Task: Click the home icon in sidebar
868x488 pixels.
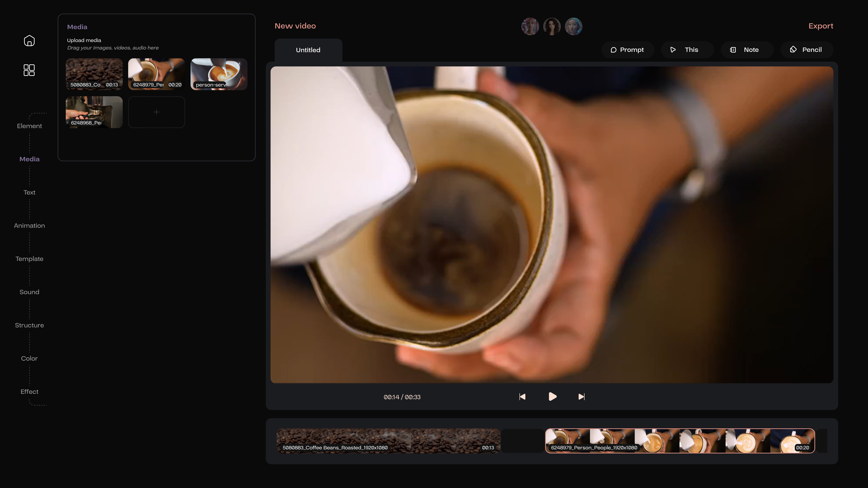Action: [29, 41]
